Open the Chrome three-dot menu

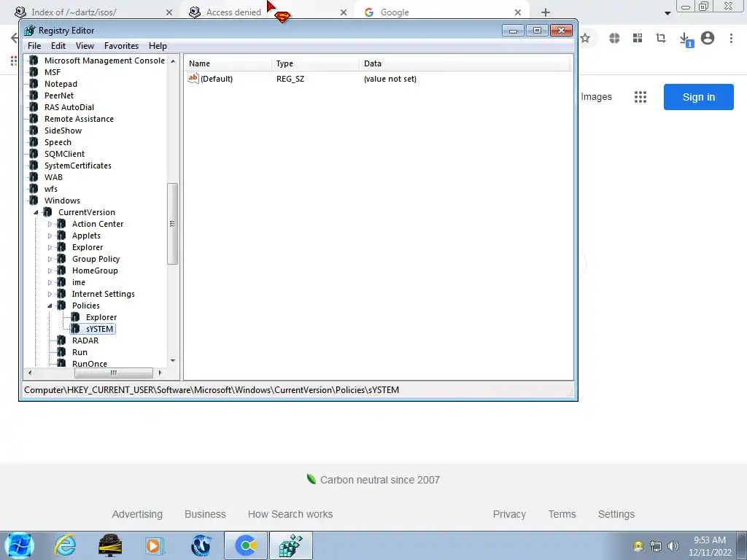731,38
